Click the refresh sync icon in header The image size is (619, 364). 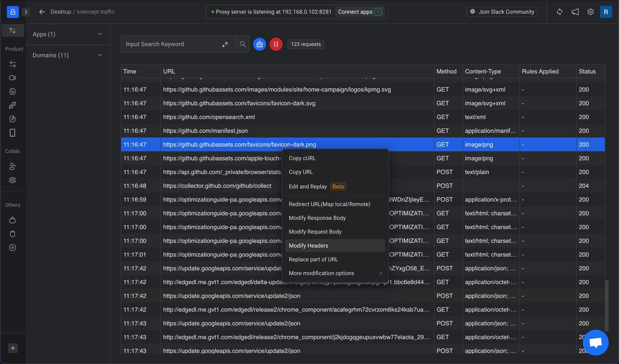coord(560,12)
